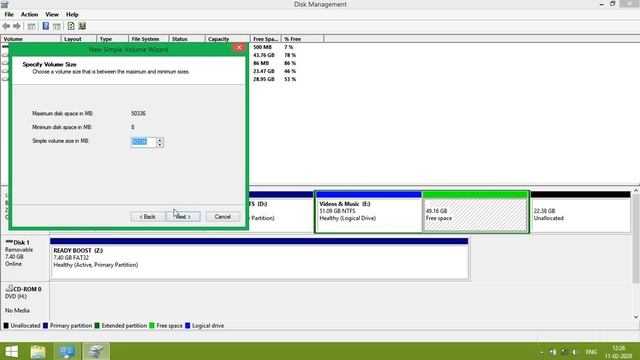Click the 500 MB free space cell
640x360 pixels.
click(262, 47)
